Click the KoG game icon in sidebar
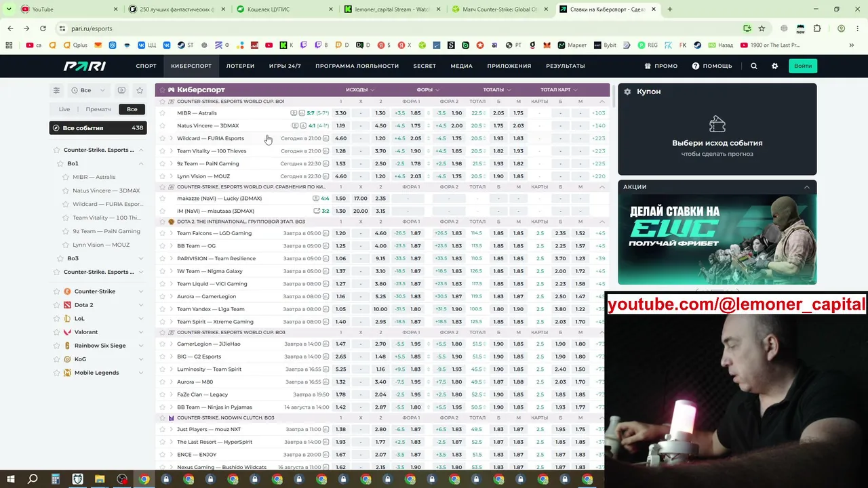 coord(67,359)
